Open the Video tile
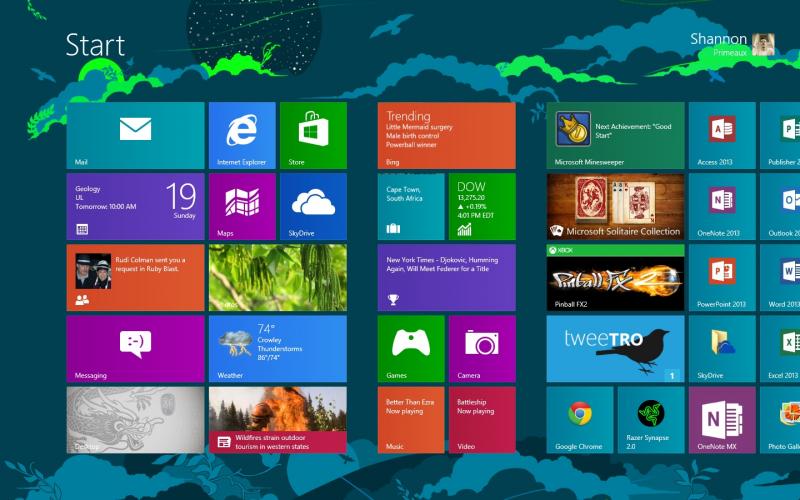The height and width of the screenshot is (500, 800). pyautogui.click(x=482, y=420)
